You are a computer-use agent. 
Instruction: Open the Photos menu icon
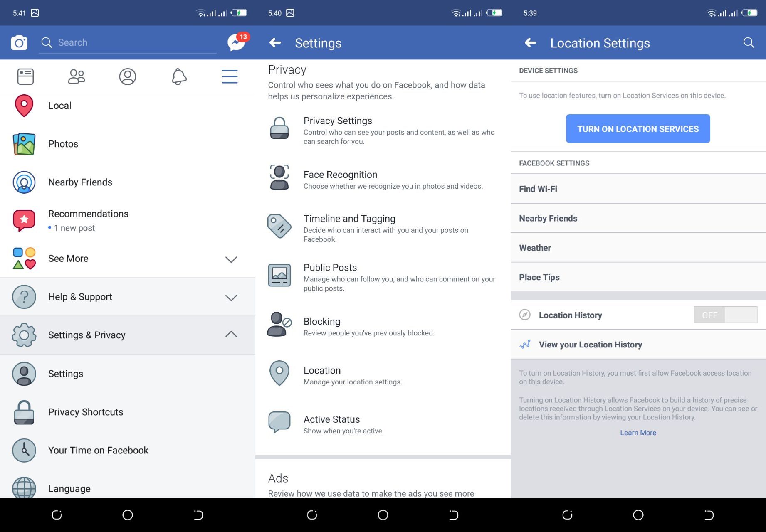click(x=24, y=144)
